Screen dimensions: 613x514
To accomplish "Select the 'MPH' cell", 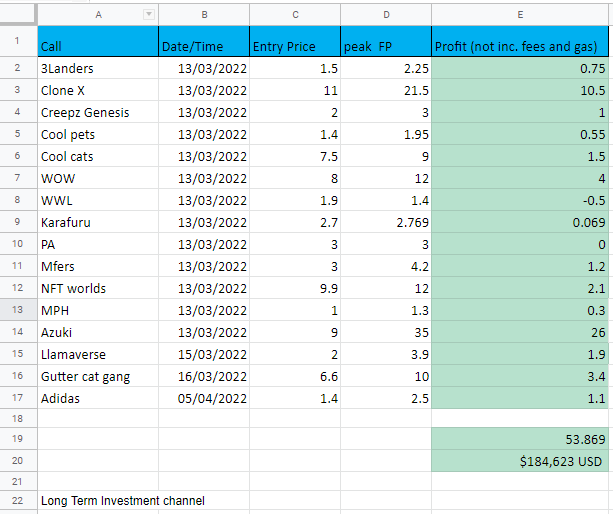I will [98, 310].
